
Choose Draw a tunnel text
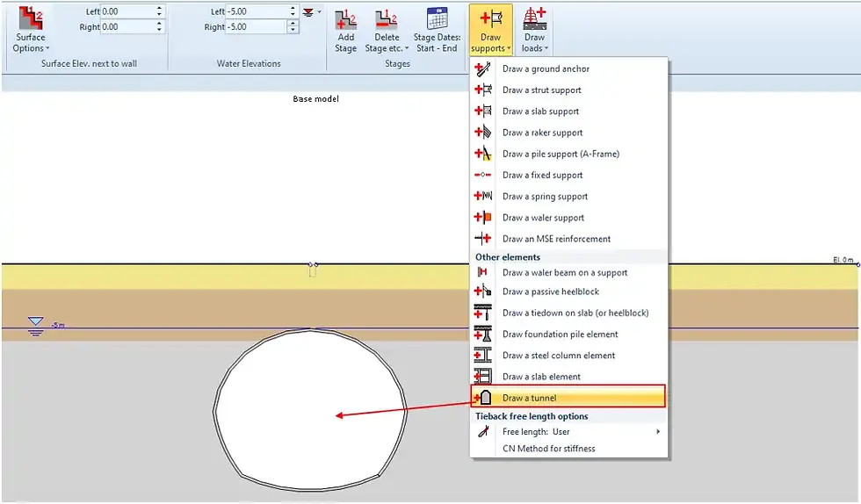point(529,398)
